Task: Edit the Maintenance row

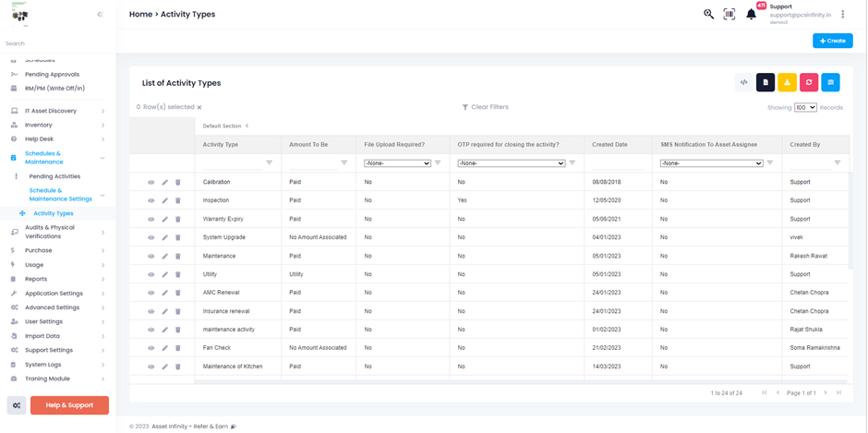Action: 164,256
